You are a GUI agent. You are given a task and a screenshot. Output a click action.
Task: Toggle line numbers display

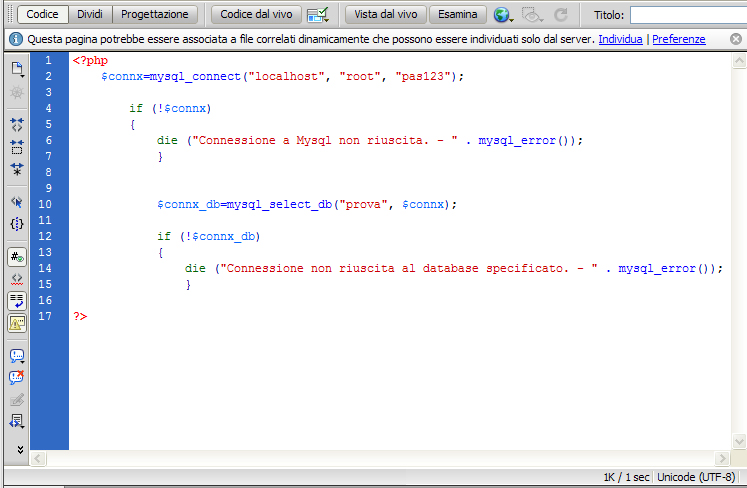pyautogui.click(x=17, y=257)
